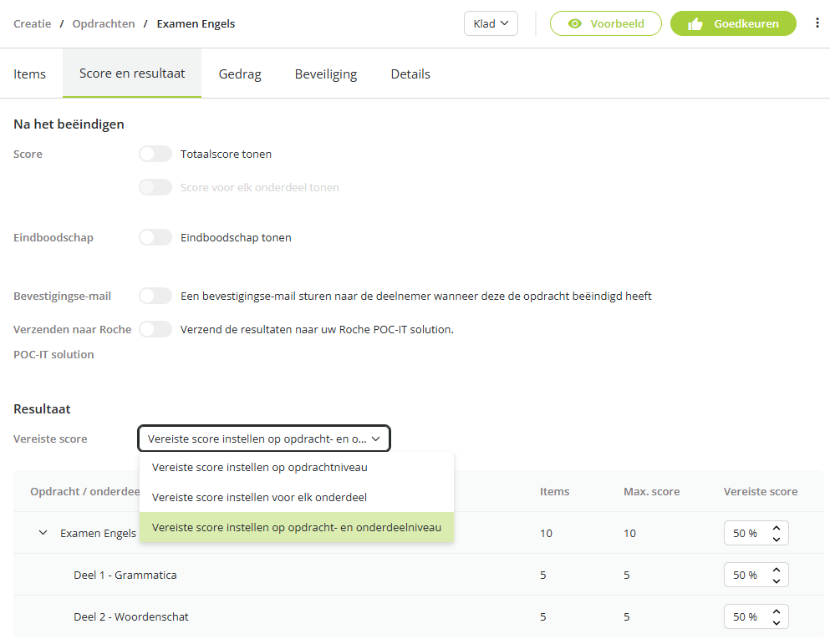Open the three-dot more options menu
This screenshot has width=830, height=644.
click(x=817, y=23)
